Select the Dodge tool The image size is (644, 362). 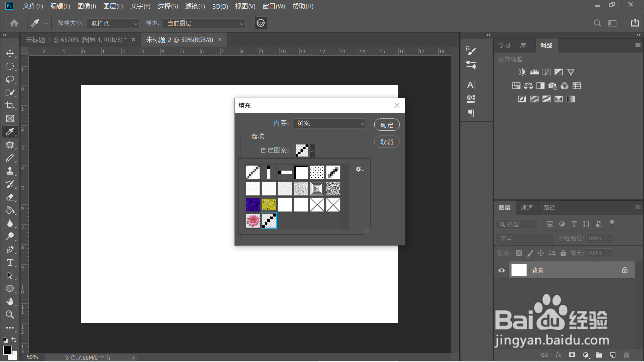(x=10, y=236)
